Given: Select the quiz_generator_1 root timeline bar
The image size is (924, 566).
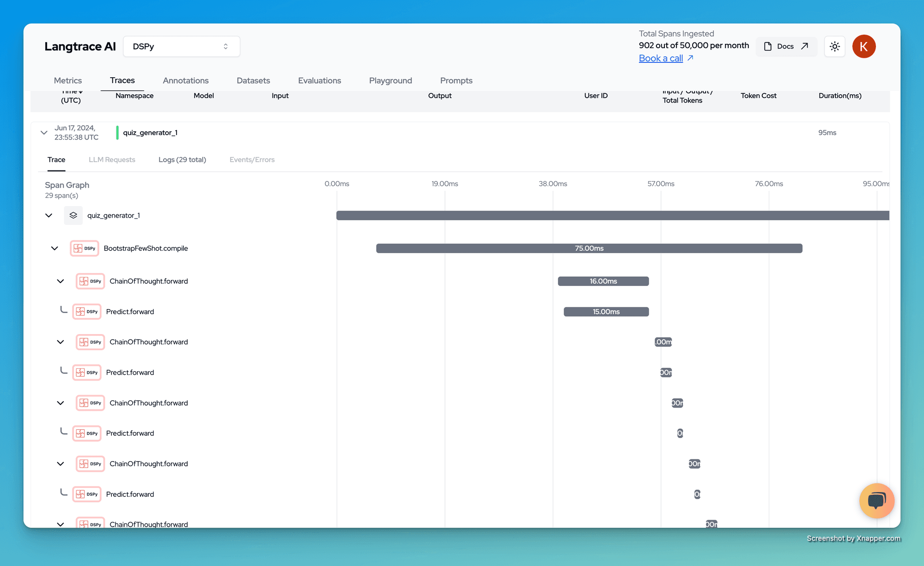Looking at the screenshot, I should (x=613, y=215).
